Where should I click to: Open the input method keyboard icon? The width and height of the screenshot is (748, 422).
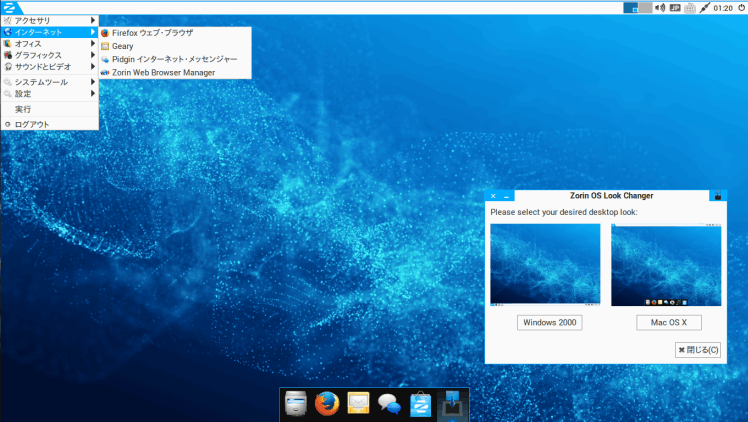click(x=690, y=8)
